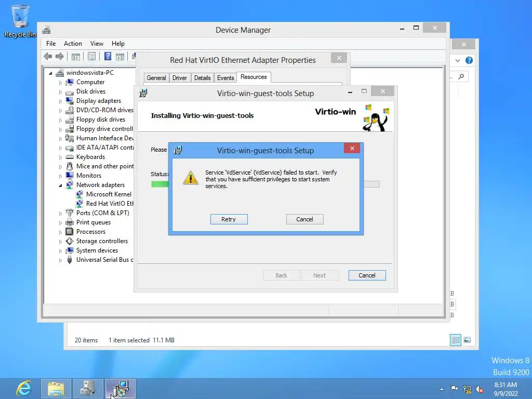The height and width of the screenshot is (399, 532).
Task: Switch to the General tab
Action: click(156, 78)
